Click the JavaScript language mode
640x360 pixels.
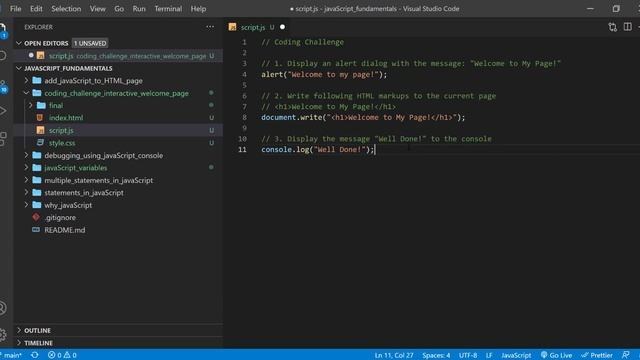[516, 355]
